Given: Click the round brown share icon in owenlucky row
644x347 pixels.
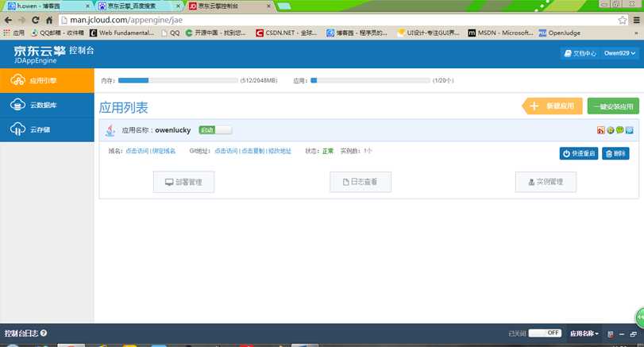Looking at the screenshot, I should 611,130.
